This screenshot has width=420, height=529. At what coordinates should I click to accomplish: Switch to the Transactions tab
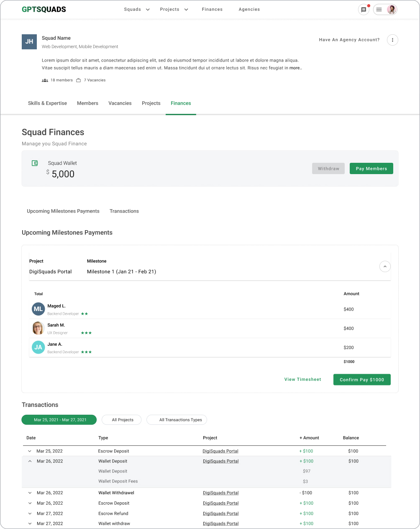coord(124,211)
